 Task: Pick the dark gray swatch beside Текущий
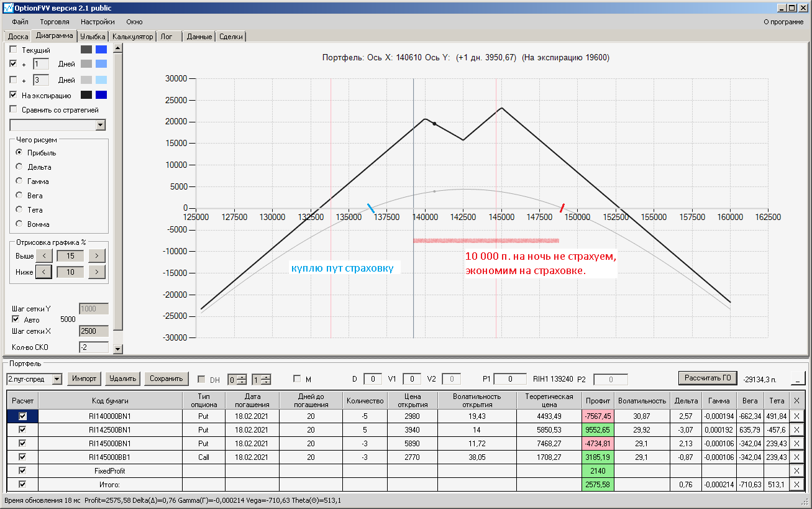pyautogui.click(x=86, y=50)
